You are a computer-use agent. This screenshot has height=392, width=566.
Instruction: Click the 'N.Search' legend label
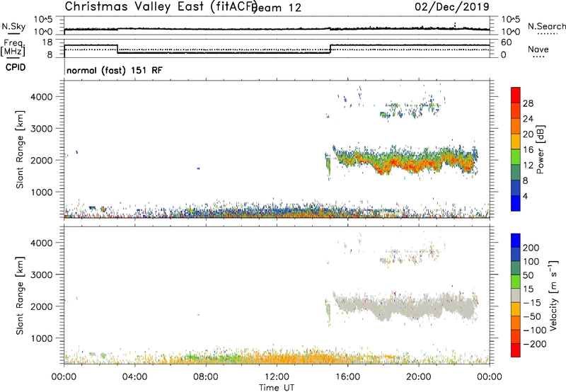[546, 26]
